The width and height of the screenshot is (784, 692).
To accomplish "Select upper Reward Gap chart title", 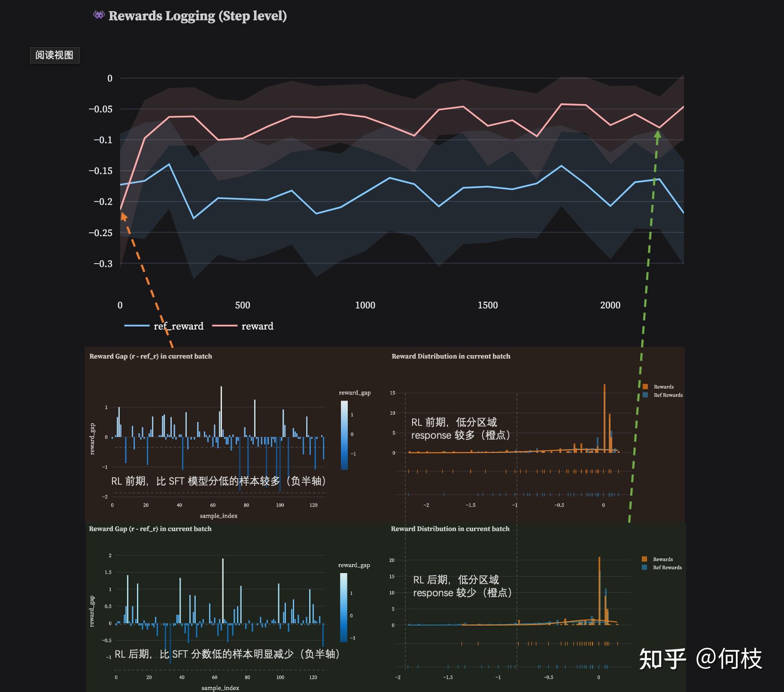I will 151,356.
